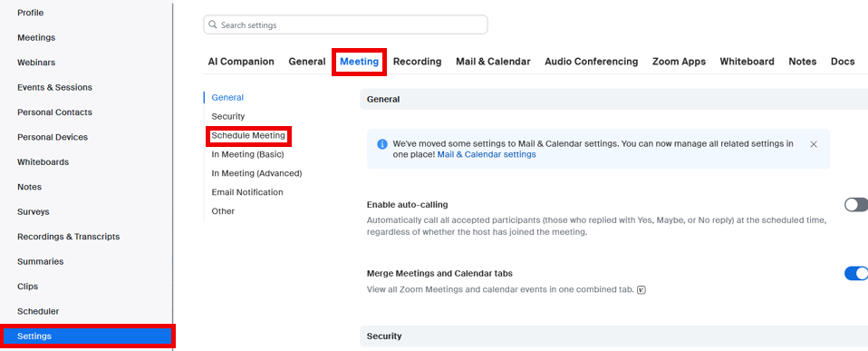
Task: Click the search magnifier icon
Action: pyautogui.click(x=213, y=25)
